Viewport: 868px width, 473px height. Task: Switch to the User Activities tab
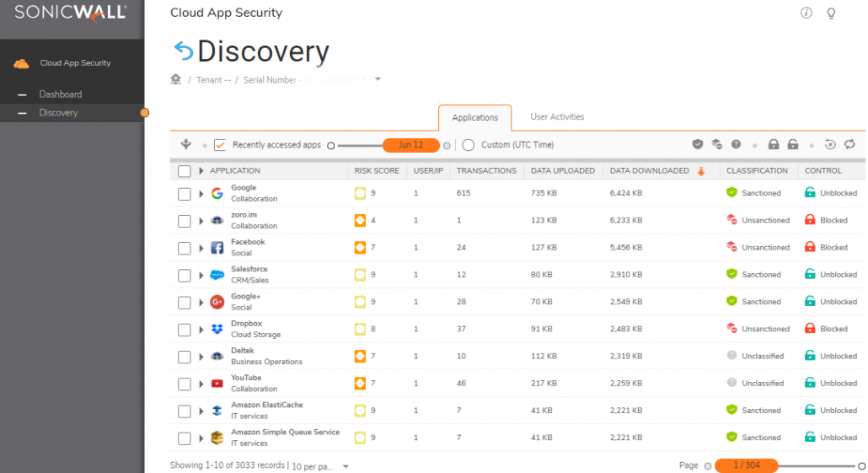point(557,117)
